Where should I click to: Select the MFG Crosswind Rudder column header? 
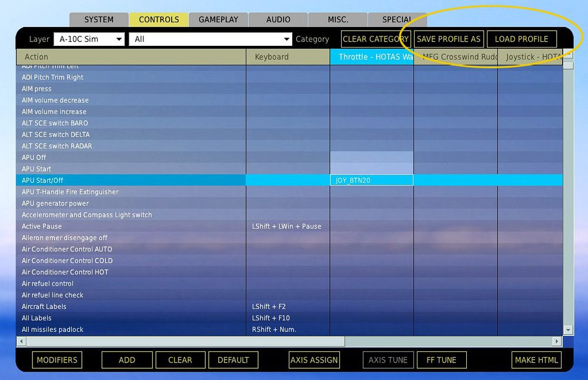[x=456, y=57]
